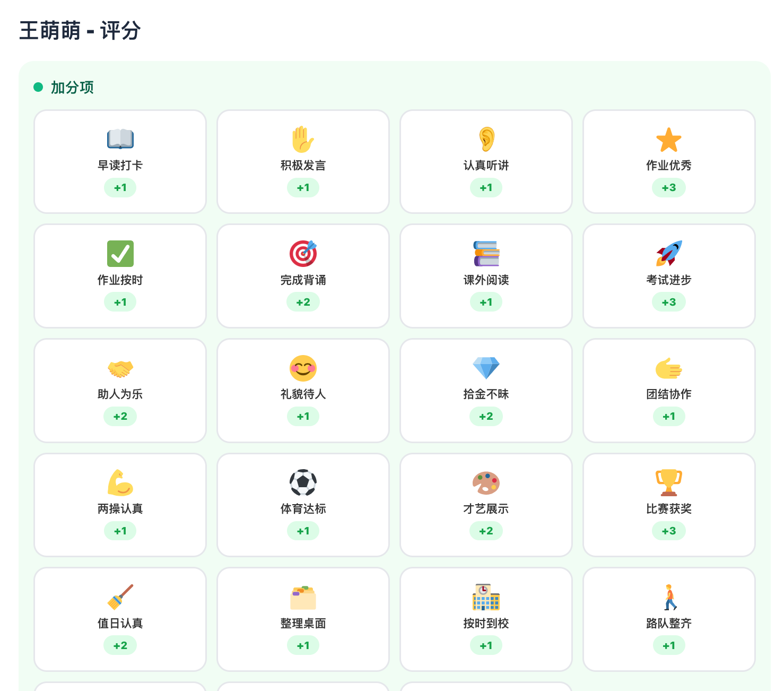Select the green checkmark icon for 作业按时

coord(120,253)
